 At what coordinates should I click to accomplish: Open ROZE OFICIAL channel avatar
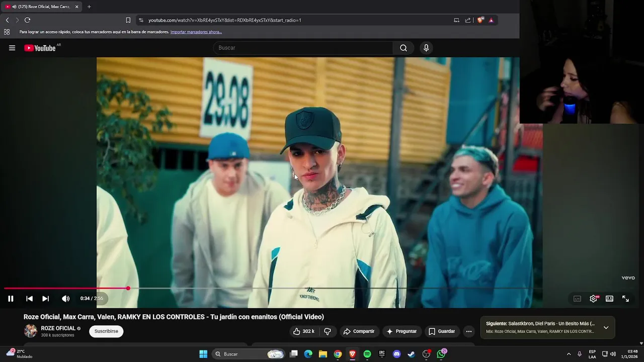[x=31, y=331]
